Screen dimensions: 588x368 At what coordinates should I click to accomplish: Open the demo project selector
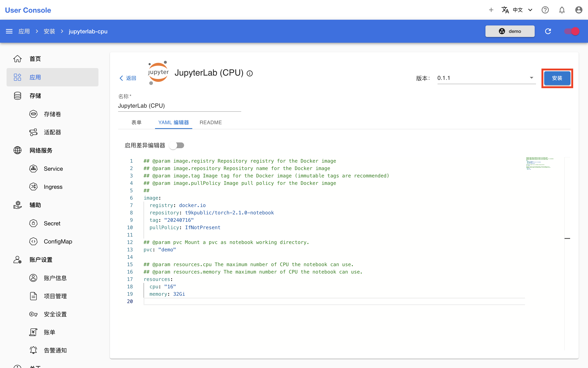510,31
